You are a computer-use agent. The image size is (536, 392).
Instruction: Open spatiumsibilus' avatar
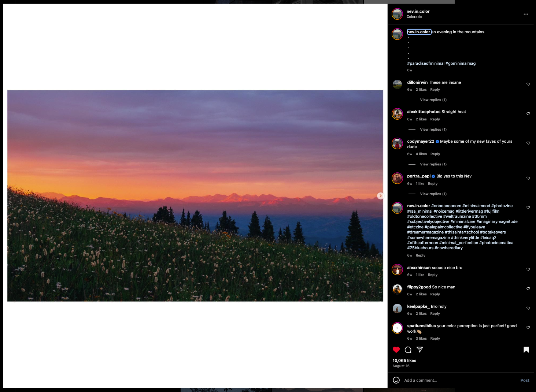pos(397,328)
